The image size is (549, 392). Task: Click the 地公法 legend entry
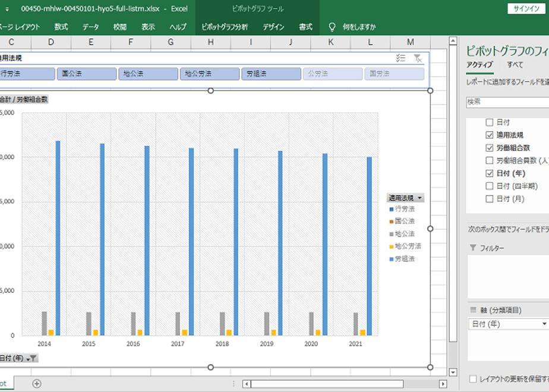pos(402,234)
